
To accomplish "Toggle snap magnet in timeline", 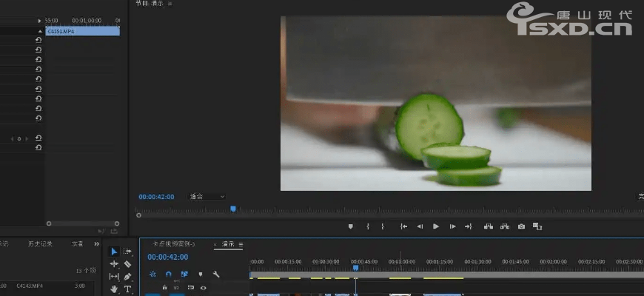I will (168, 274).
